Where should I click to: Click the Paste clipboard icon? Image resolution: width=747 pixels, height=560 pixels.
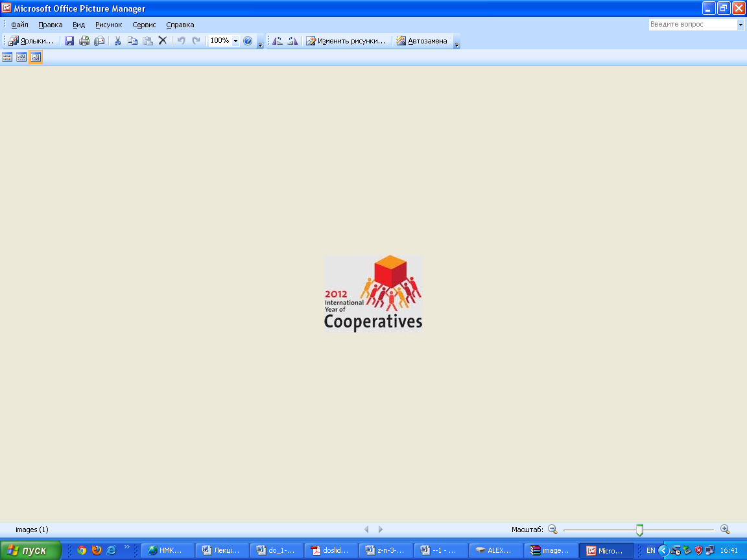pos(148,41)
